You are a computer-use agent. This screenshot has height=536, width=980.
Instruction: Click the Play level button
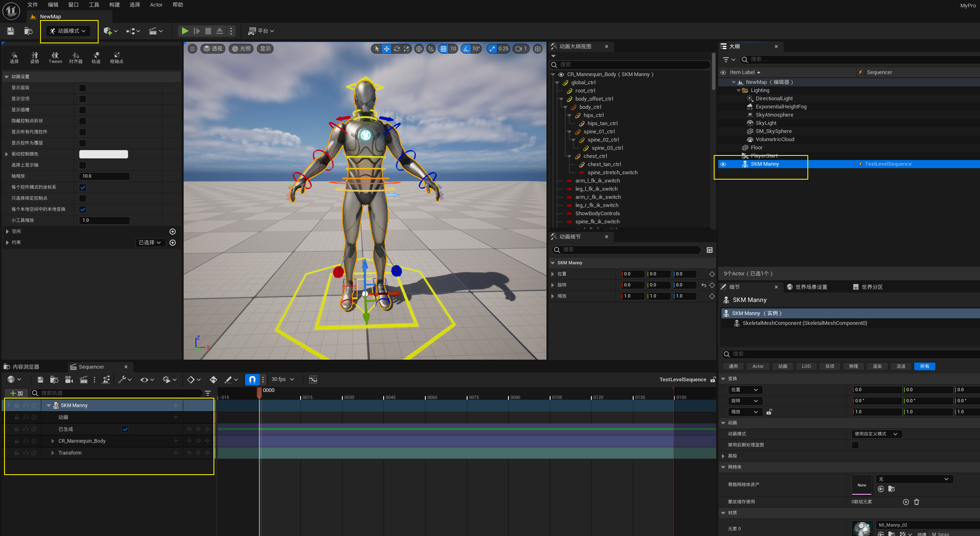[185, 31]
